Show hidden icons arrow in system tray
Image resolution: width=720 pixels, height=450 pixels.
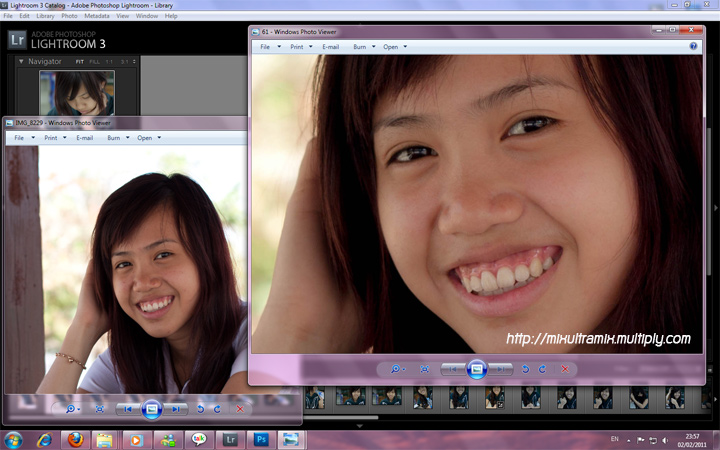[629, 440]
